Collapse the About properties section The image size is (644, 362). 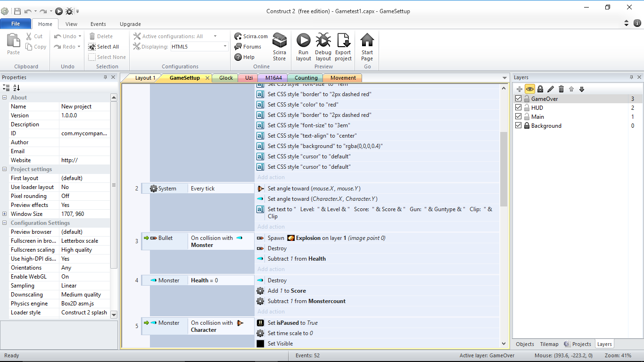[x=5, y=98]
